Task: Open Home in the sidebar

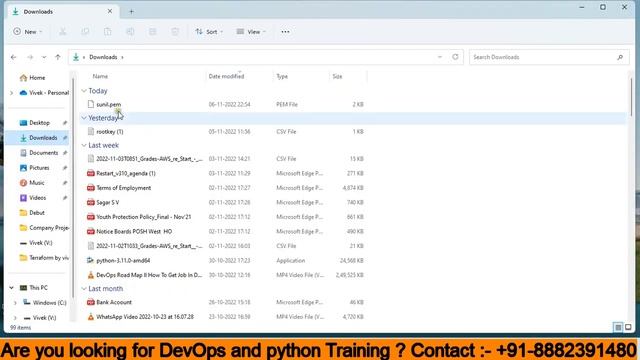Action: (x=37, y=78)
